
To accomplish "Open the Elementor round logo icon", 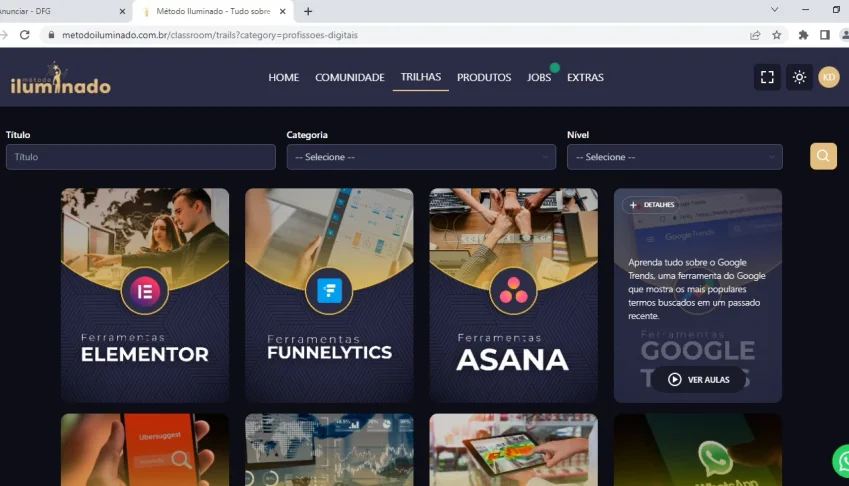I will click(145, 291).
